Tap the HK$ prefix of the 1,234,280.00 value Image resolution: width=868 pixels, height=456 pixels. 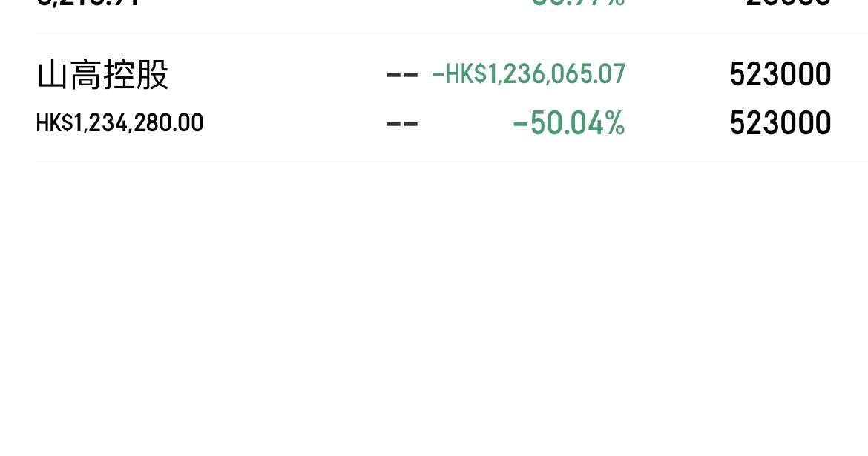pos(54,123)
